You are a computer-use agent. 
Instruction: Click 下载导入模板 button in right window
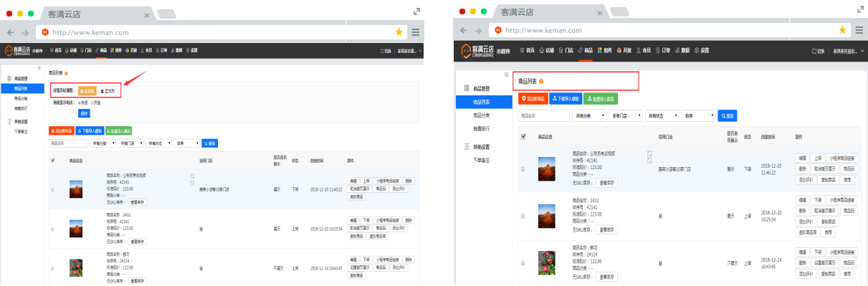click(x=566, y=99)
